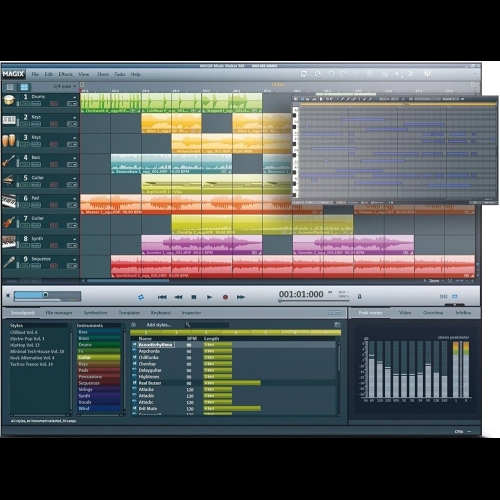Switch to the grid arranger view icon

(24, 87)
